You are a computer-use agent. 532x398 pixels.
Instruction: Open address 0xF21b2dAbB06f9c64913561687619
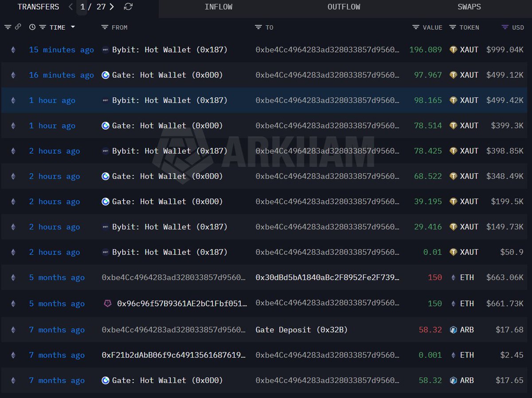[x=174, y=355]
